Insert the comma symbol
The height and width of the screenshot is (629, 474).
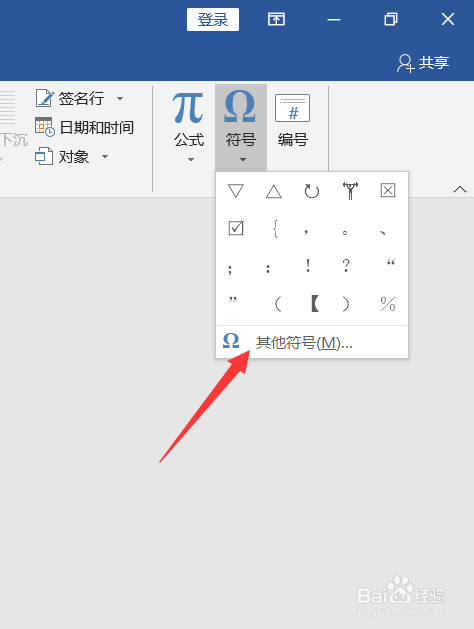point(306,231)
